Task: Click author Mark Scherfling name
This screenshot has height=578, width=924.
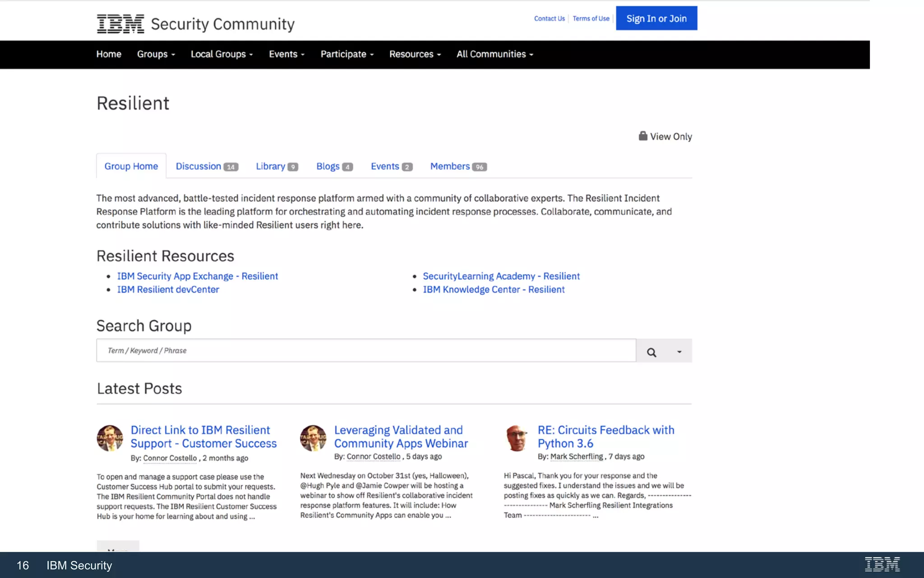Action: tap(577, 457)
